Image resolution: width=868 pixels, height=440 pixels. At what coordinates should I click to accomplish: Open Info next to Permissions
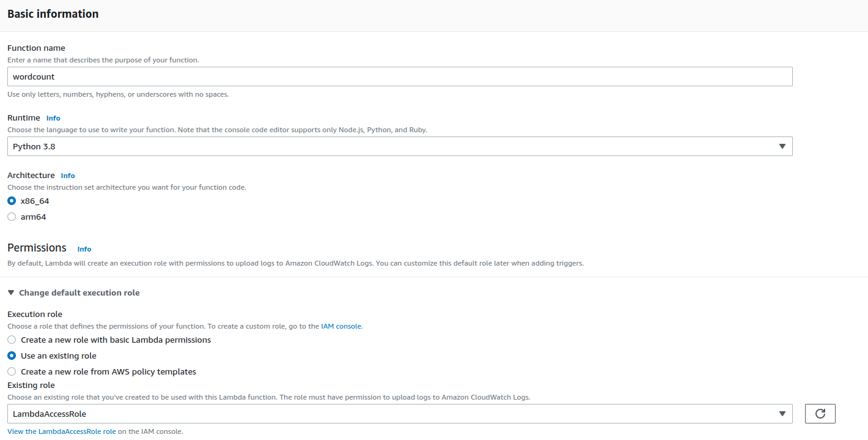tap(84, 248)
